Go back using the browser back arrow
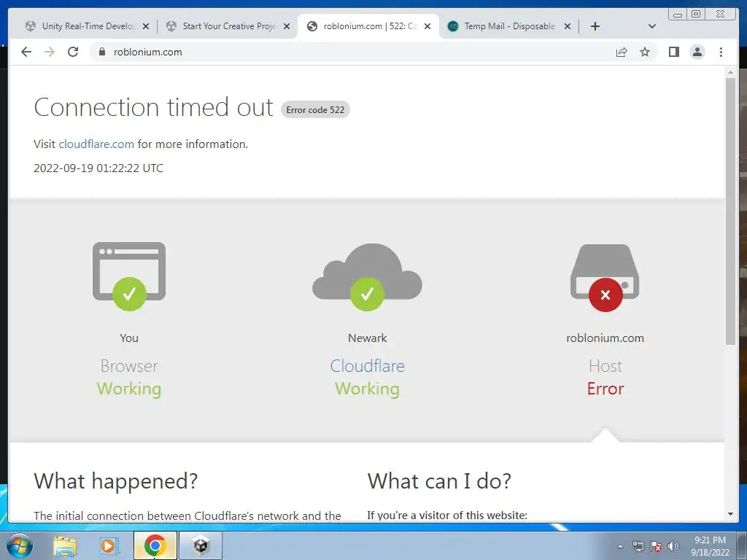 26,52
